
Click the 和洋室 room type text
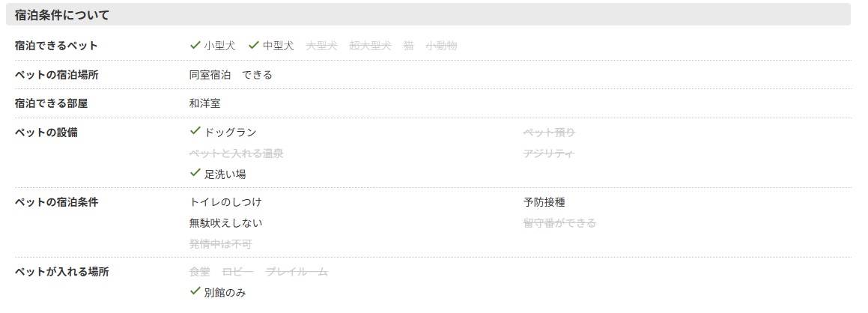pyautogui.click(x=204, y=103)
